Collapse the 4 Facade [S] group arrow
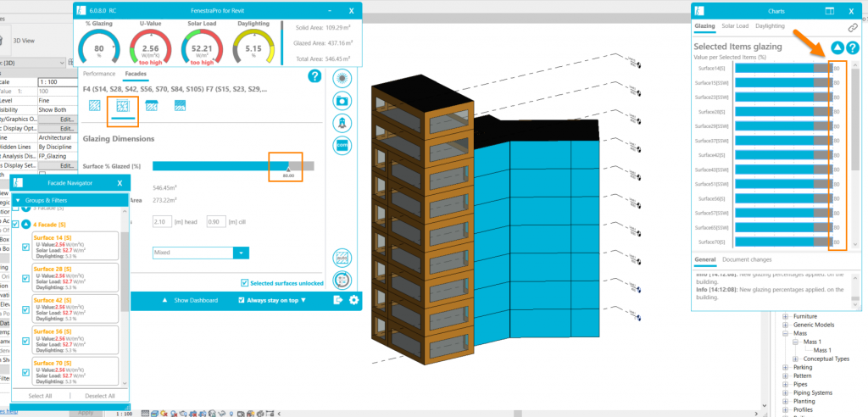The width and height of the screenshot is (868, 417). [25, 225]
